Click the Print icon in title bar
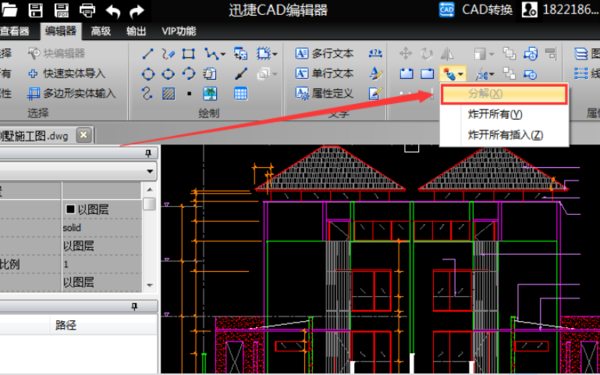 tap(87, 10)
